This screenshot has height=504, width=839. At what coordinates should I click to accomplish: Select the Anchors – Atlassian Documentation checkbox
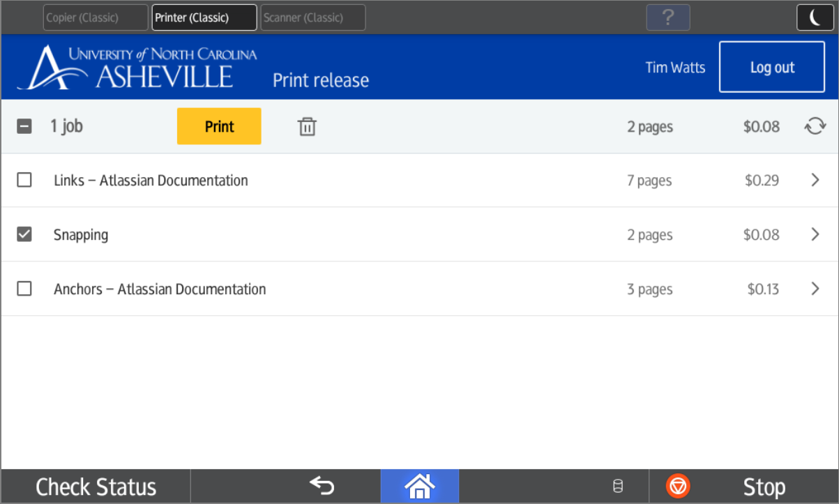click(24, 289)
